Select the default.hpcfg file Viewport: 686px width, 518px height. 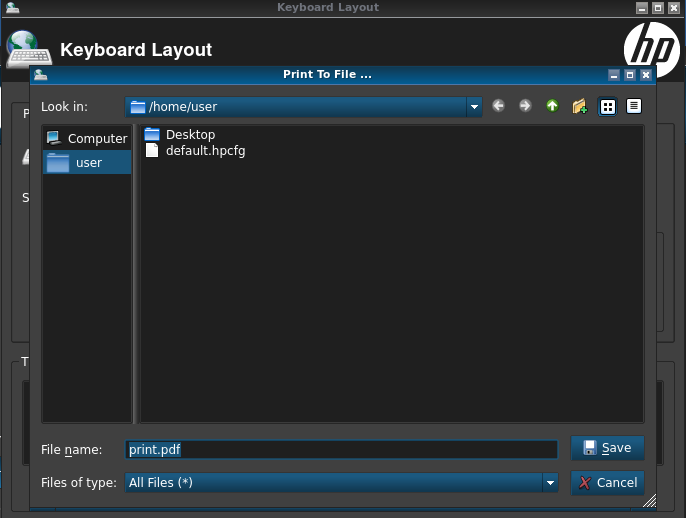195,150
